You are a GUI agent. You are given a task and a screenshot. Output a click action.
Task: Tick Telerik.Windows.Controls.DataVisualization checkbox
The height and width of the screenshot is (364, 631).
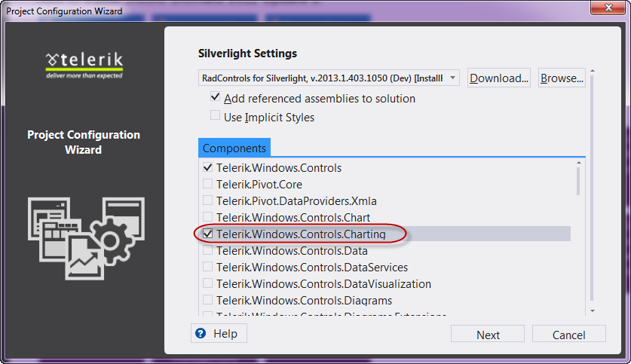click(207, 284)
